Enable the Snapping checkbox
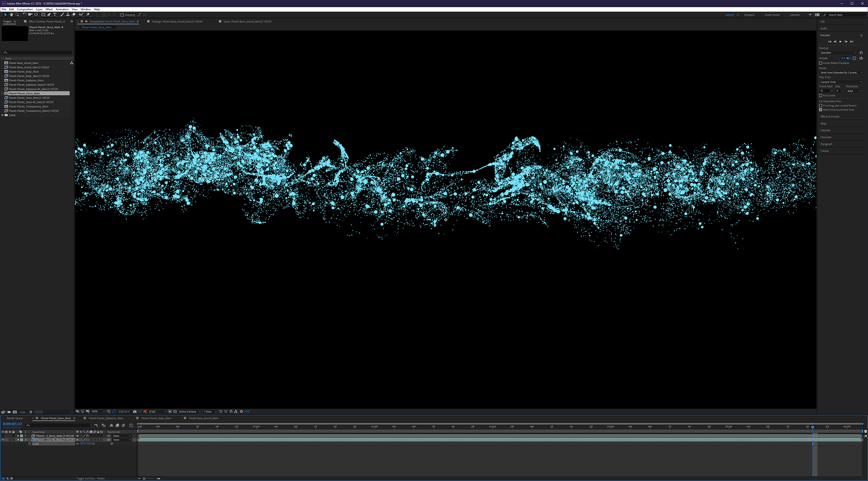This screenshot has height=481, width=868. point(122,15)
